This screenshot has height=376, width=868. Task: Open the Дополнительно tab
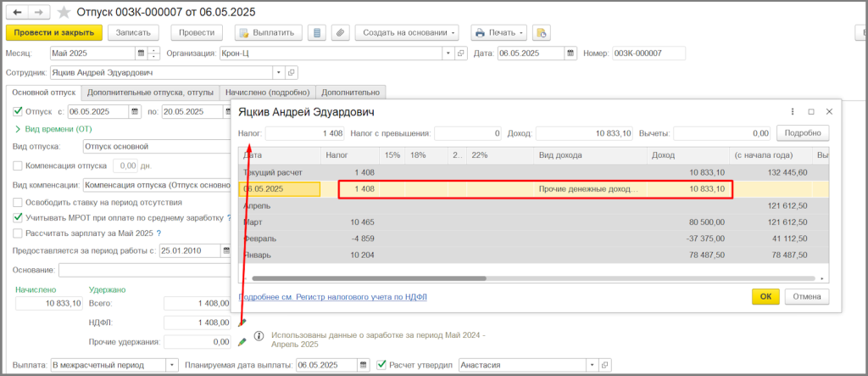[350, 92]
